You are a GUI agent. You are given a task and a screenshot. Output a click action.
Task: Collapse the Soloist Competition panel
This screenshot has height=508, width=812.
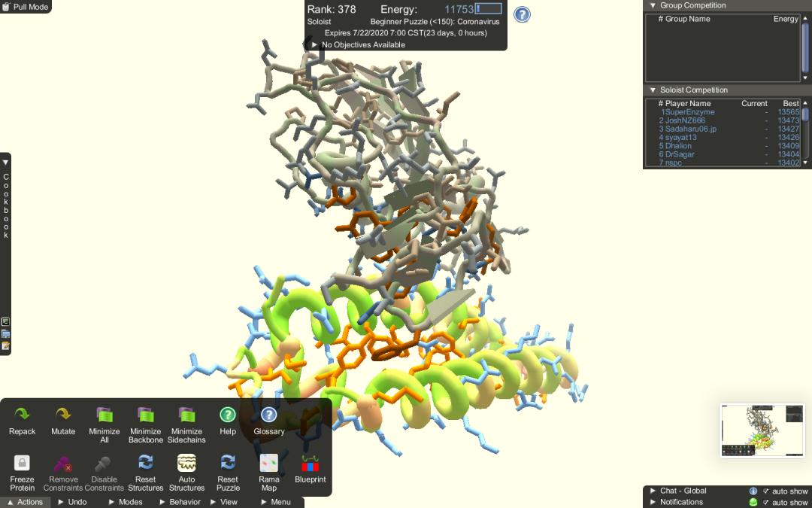point(653,90)
